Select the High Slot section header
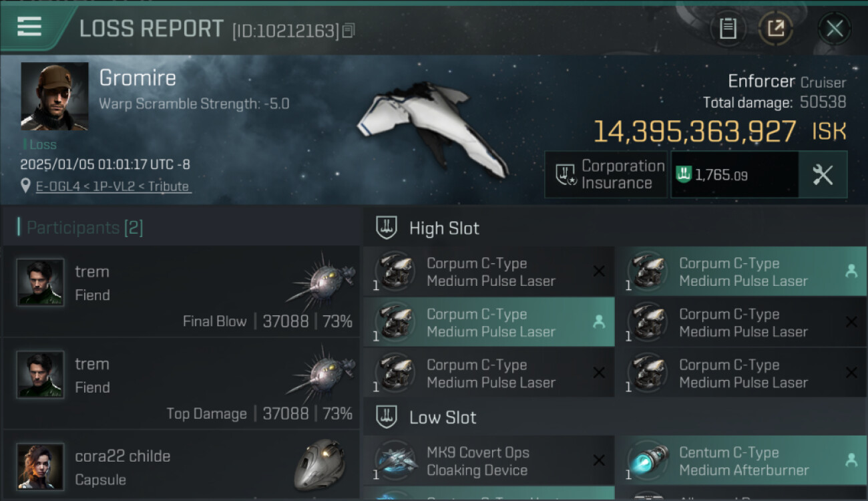The height and width of the screenshot is (501, 868). (444, 228)
